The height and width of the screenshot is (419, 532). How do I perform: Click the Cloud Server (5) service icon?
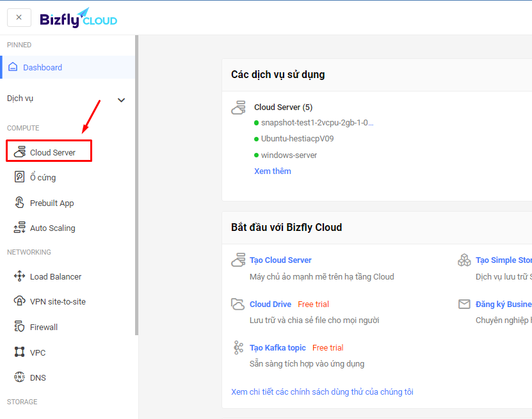pyautogui.click(x=239, y=107)
